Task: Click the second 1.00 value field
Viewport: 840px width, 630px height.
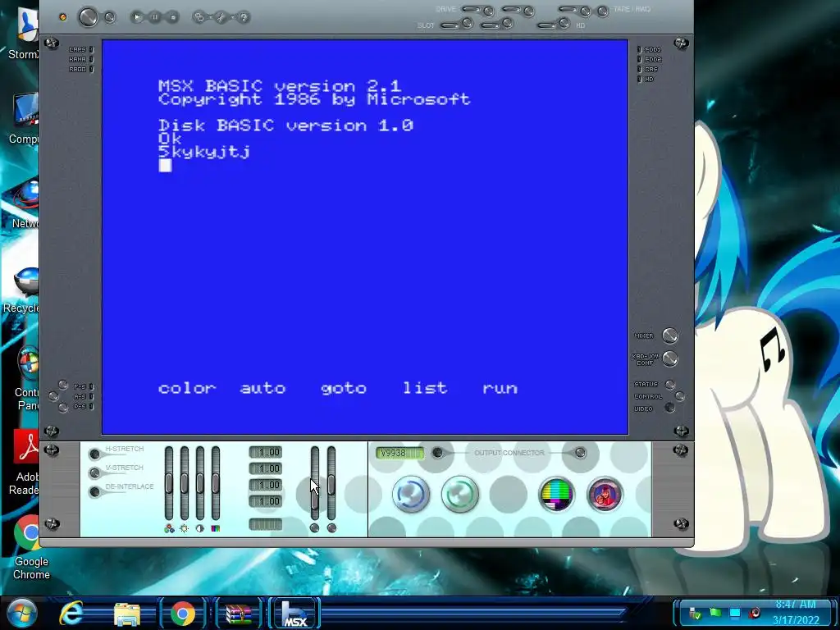Action: [x=266, y=468]
